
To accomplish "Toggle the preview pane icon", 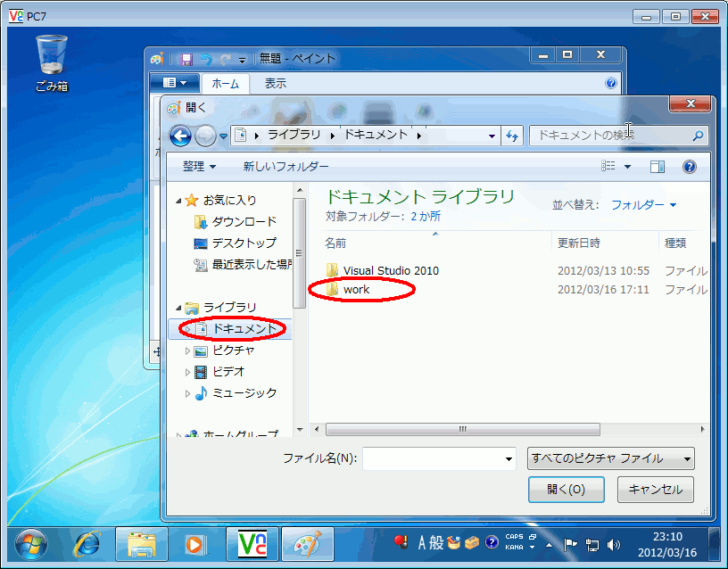I will coord(658,167).
